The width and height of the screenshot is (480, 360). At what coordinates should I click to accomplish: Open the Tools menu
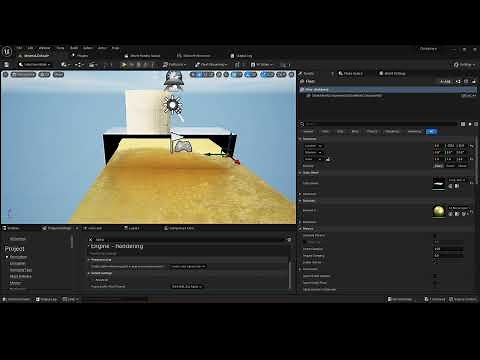pyautogui.click(x=60, y=48)
